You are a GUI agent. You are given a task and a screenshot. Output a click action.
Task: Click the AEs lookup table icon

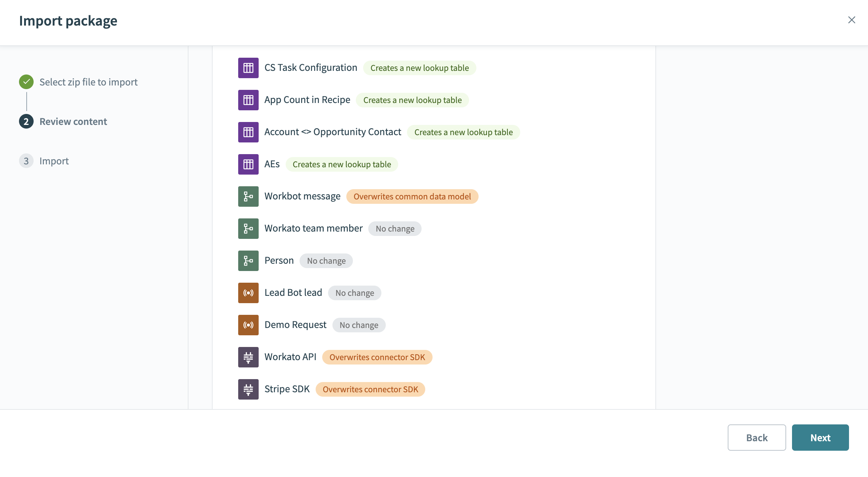248,164
